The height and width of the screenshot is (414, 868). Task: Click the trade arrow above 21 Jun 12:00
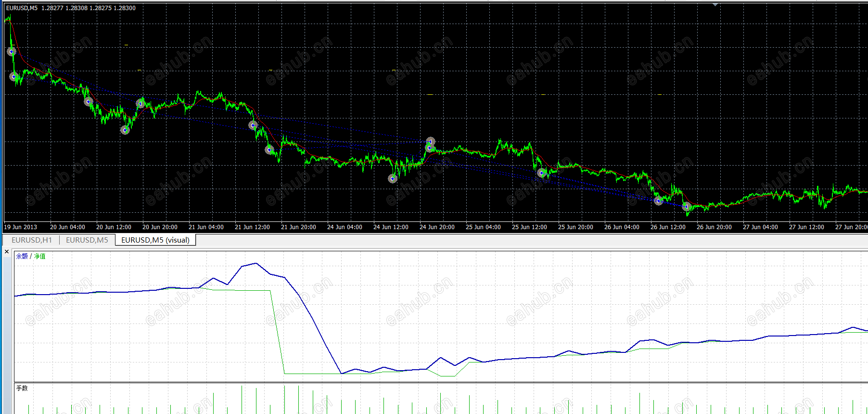[x=253, y=125]
